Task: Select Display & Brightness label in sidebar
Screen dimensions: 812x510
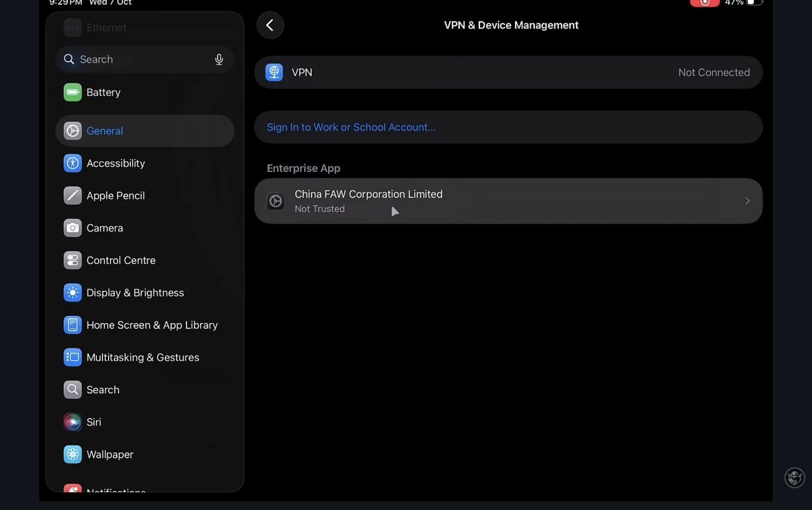Action: click(x=135, y=293)
